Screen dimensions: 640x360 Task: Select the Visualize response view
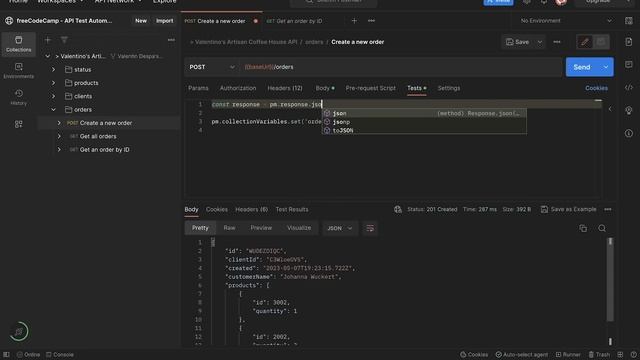[x=299, y=228]
